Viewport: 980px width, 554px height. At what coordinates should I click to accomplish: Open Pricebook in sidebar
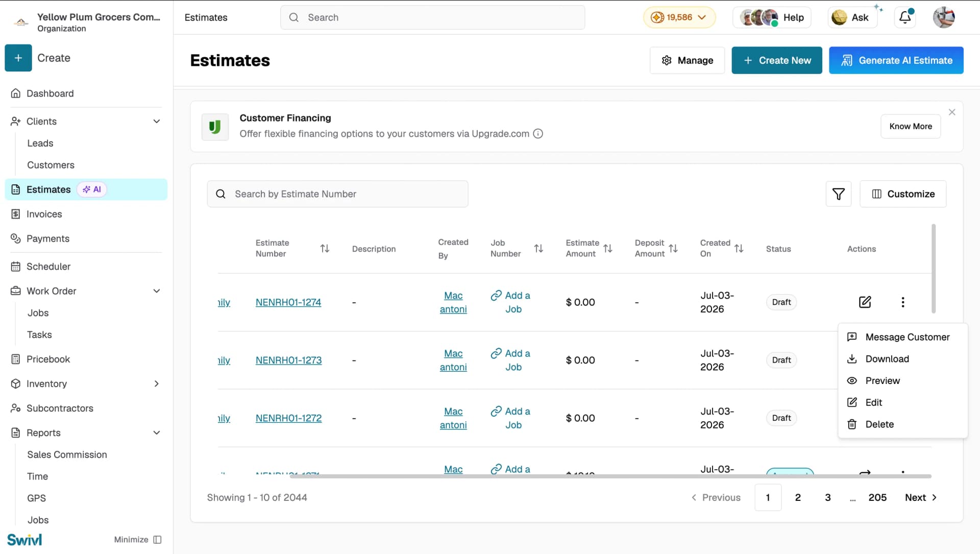pyautogui.click(x=48, y=359)
